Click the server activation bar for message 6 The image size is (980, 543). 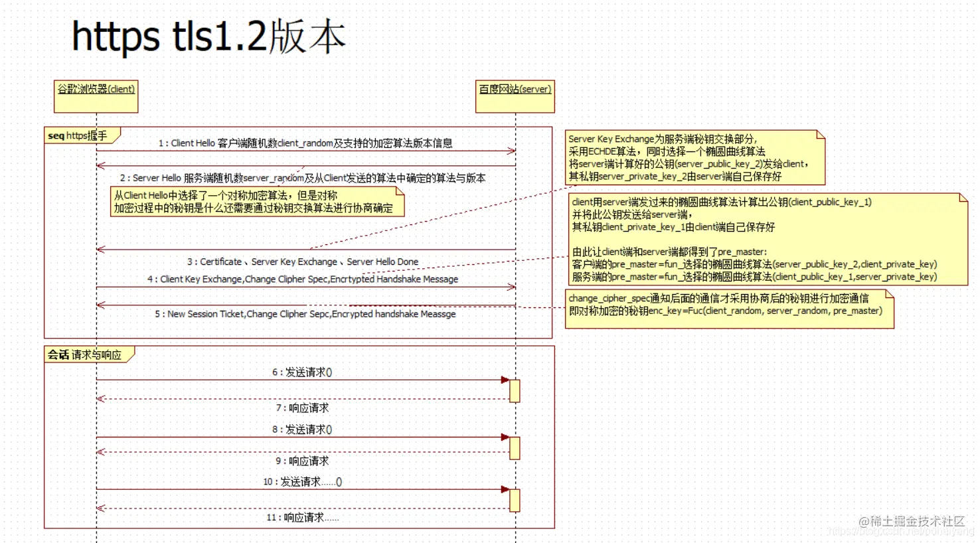point(515,391)
